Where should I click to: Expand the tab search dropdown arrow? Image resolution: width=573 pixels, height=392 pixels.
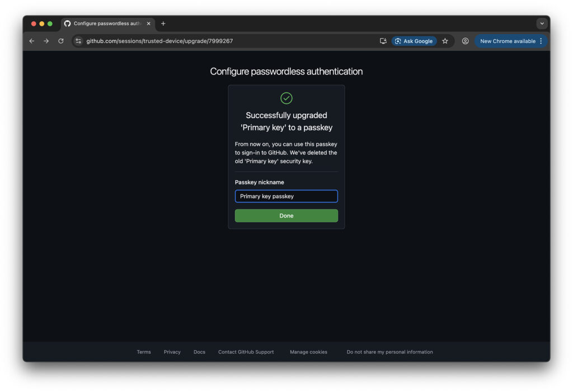pos(542,23)
